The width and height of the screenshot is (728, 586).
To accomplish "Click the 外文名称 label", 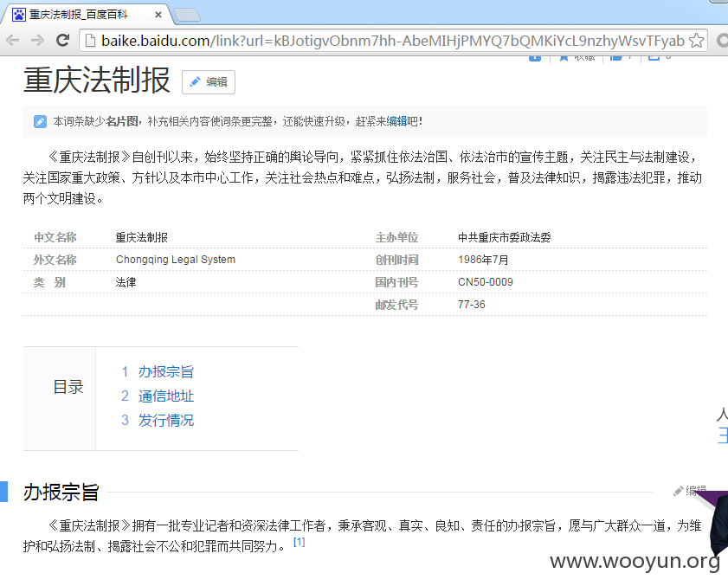I will point(55,260).
